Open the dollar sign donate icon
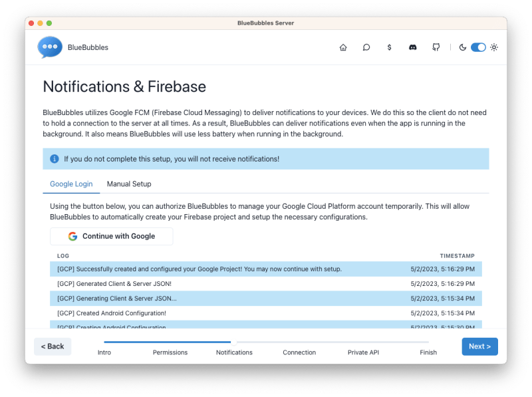This screenshot has height=397, width=532. (389, 47)
